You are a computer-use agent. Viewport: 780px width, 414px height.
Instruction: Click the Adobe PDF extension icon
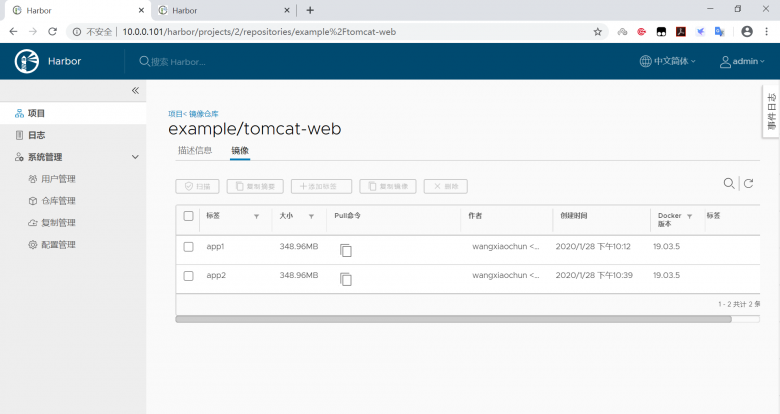click(681, 32)
